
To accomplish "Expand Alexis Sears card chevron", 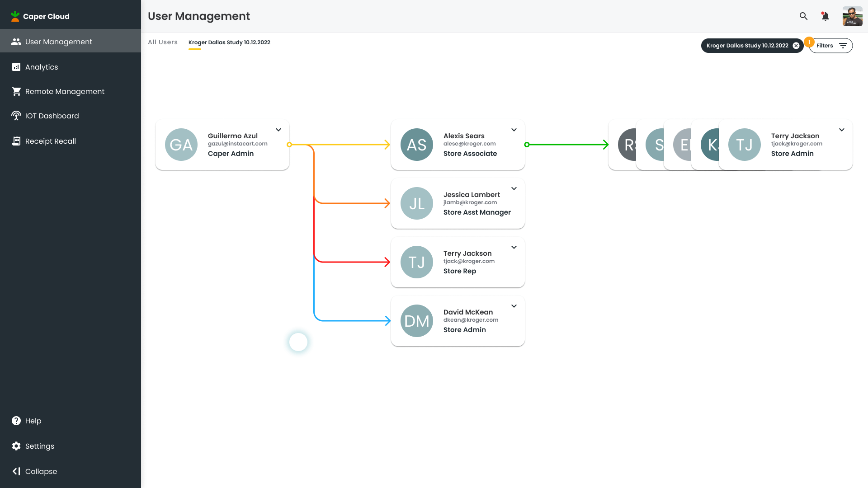I will tap(514, 130).
